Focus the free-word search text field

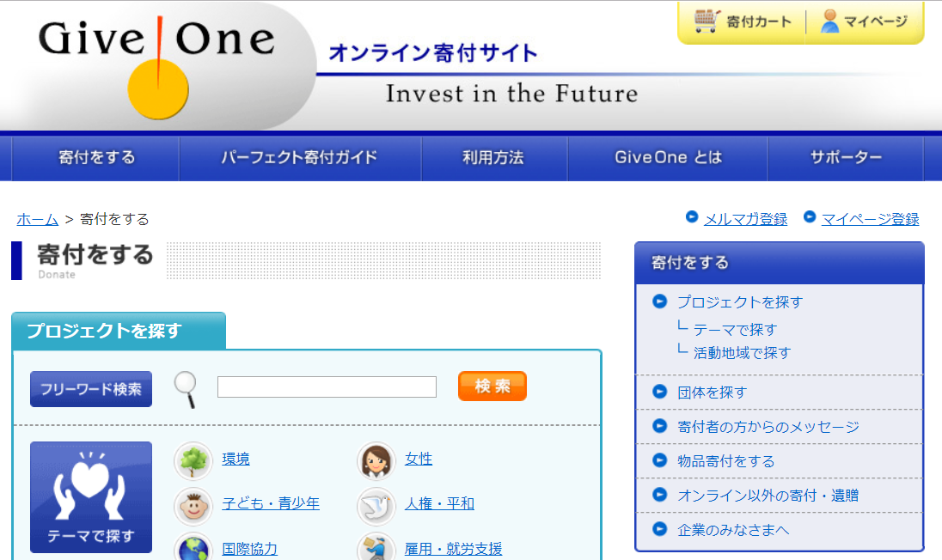coord(327,387)
